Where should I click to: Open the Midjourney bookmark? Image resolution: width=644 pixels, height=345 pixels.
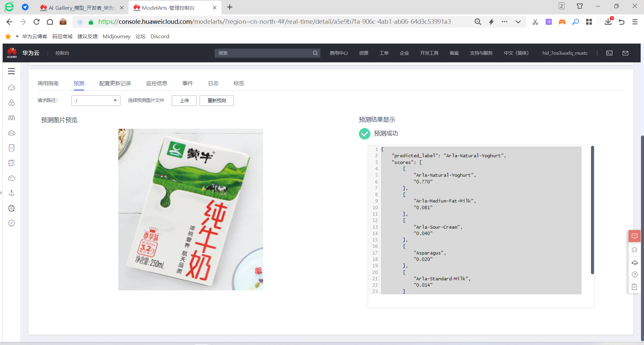pos(117,36)
